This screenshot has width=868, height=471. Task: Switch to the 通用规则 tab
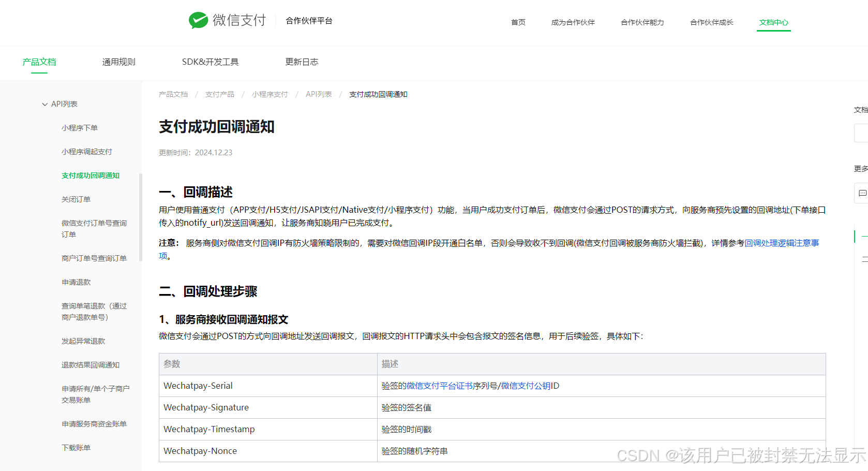tap(118, 62)
